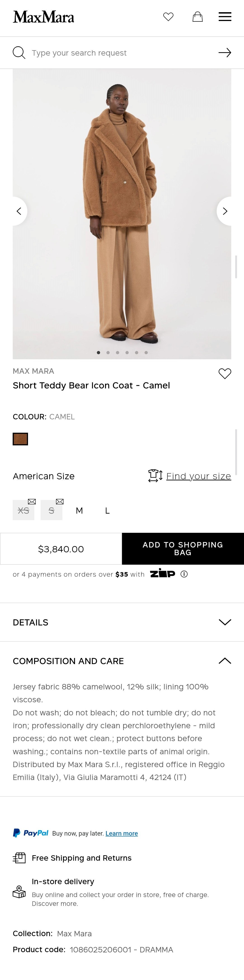Expand the Details section
Screen dimensions: 244x980
pyautogui.click(x=122, y=622)
